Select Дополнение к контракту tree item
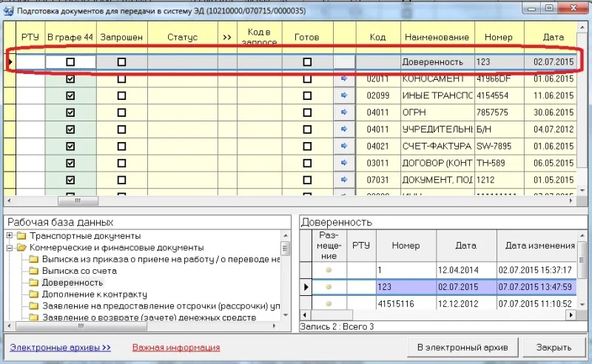The height and width of the screenshot is (364, 592). click(x=95, y=294)
